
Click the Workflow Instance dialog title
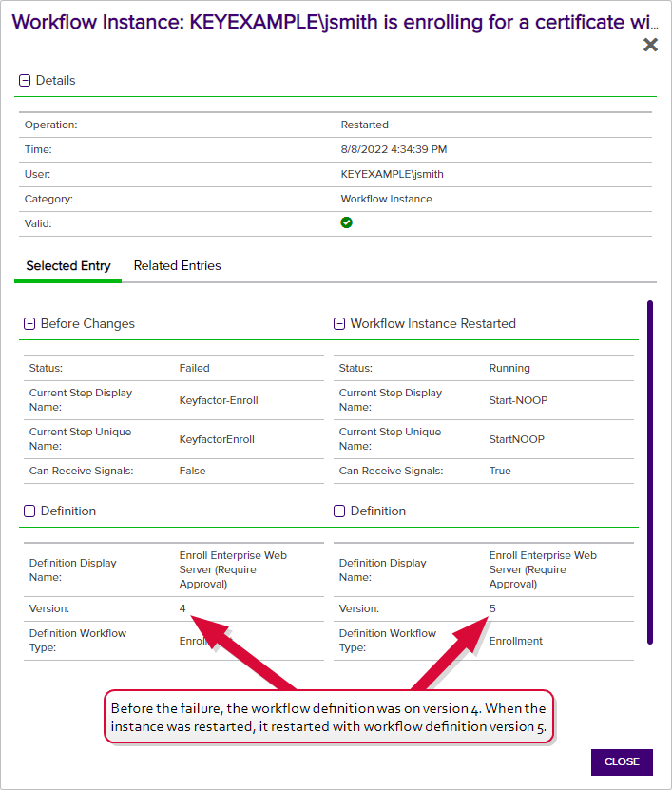(335, 22)
